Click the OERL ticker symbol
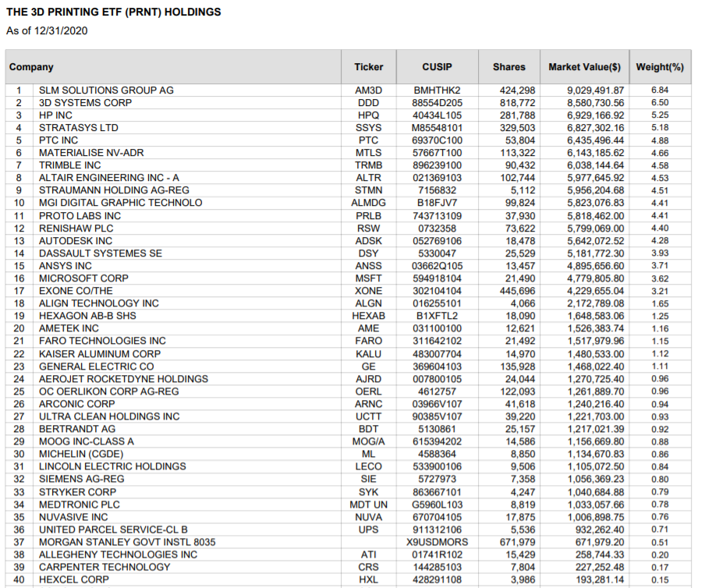Image resolution: width=705 pixels, height=588 pixels. pos(369,391)
